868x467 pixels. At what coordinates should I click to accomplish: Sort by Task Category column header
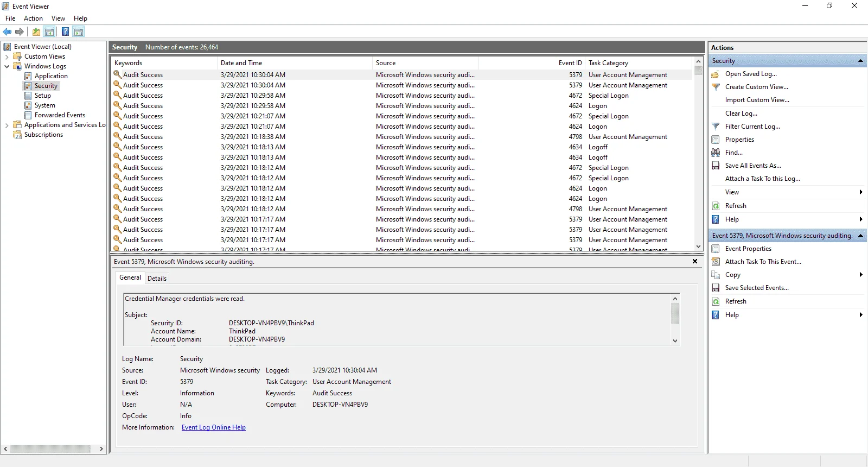[x=639, y=63]
